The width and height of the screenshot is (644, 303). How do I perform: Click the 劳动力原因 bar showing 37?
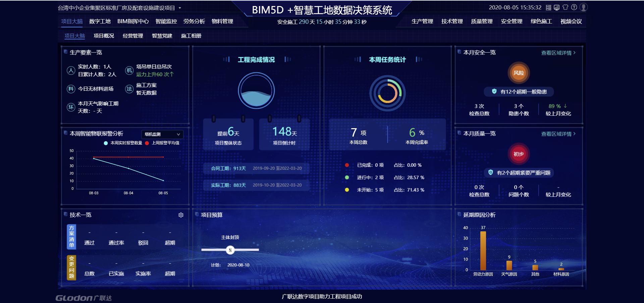tap(483, 251)
